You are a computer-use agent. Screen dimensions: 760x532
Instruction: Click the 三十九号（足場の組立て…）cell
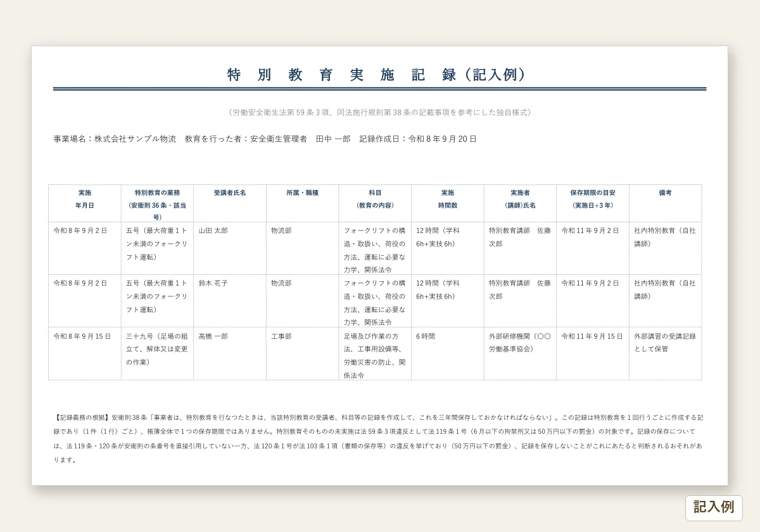coord(157,353)
